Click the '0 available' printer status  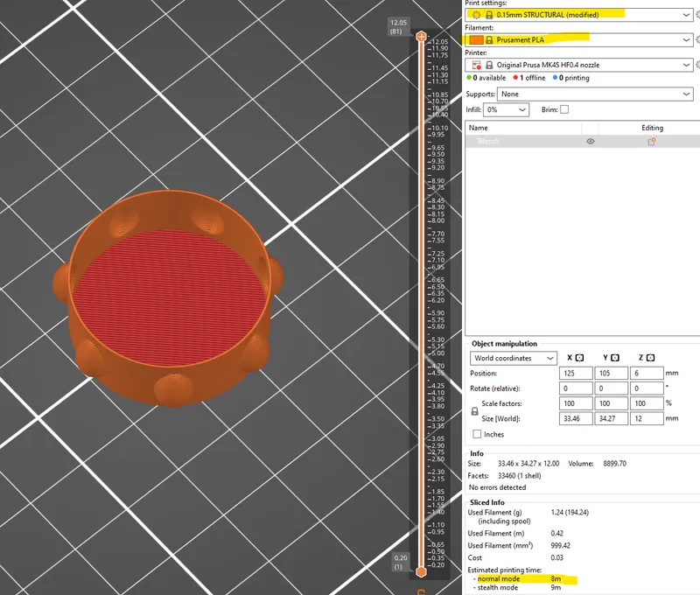[x=486, y=78]
